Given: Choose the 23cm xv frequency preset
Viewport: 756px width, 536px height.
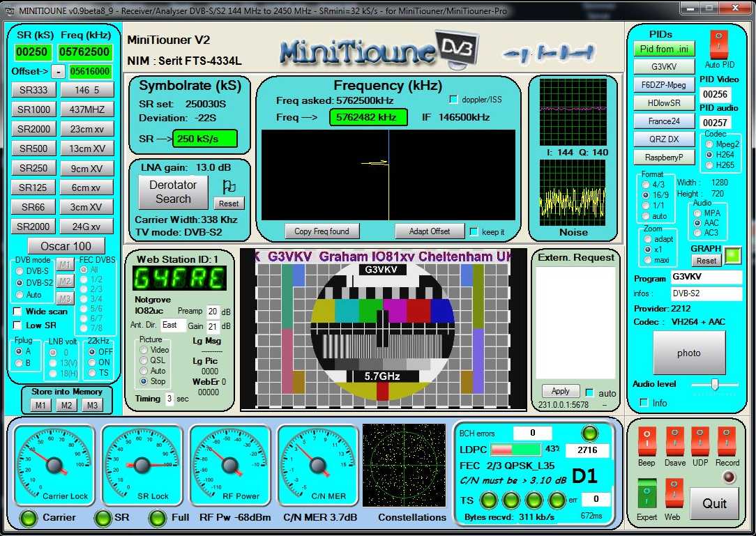Looking at the screenshot, I should (86, 129).
